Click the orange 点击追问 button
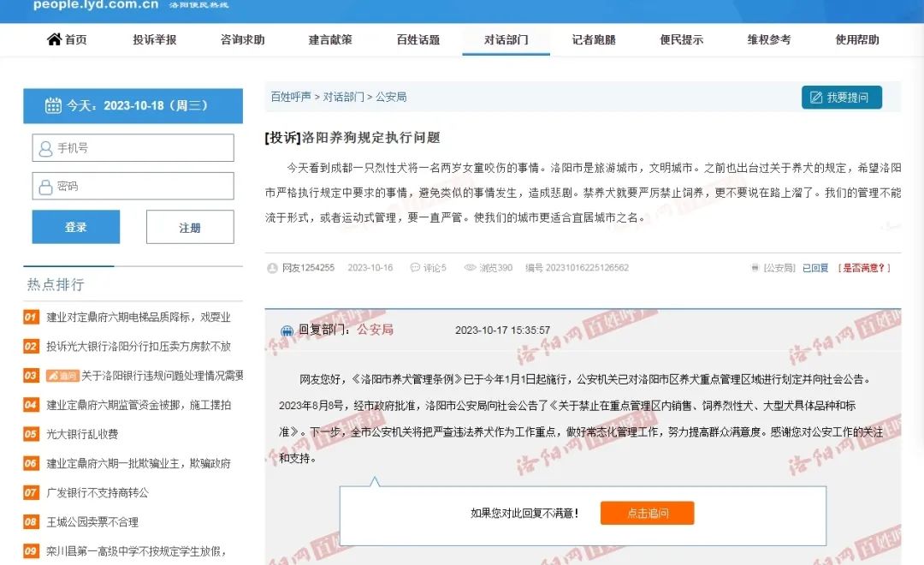924x565 pixels. [647, 513]
